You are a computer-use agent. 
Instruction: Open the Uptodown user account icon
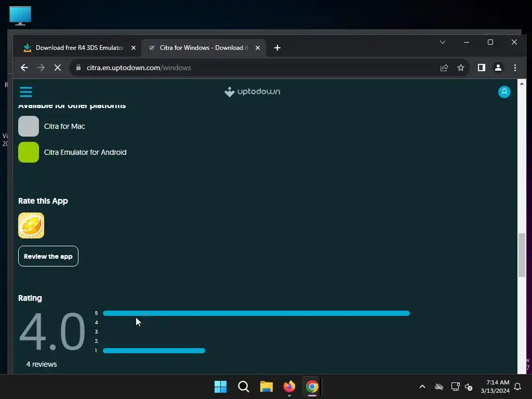click(x=504, y=92)
